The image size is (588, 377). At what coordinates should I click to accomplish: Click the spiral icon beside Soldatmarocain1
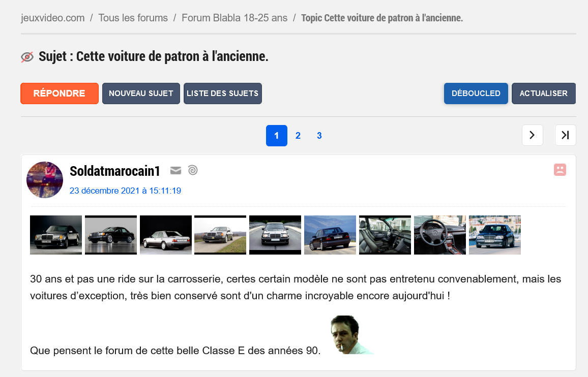[x=193, y=170]
